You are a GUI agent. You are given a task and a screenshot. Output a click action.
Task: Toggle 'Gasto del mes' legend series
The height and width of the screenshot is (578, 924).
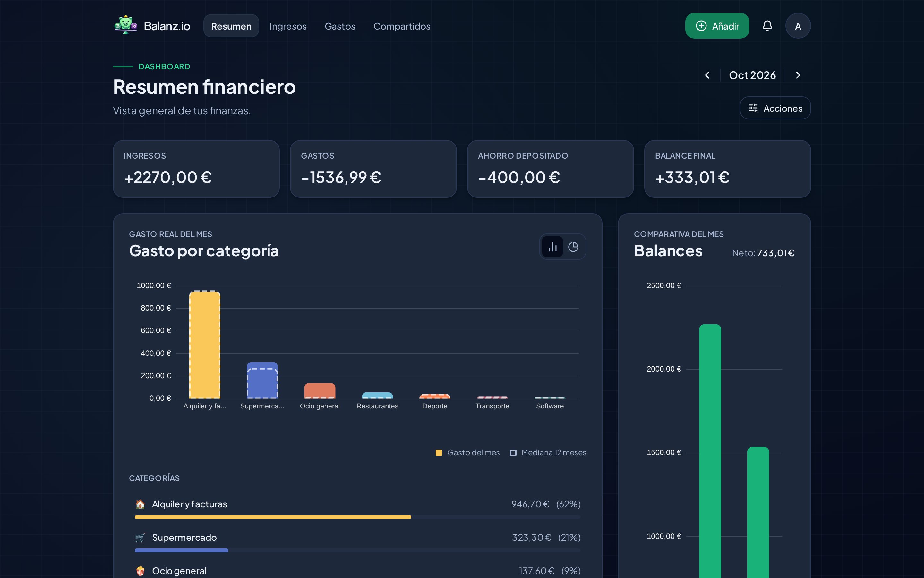pos(467,453)
